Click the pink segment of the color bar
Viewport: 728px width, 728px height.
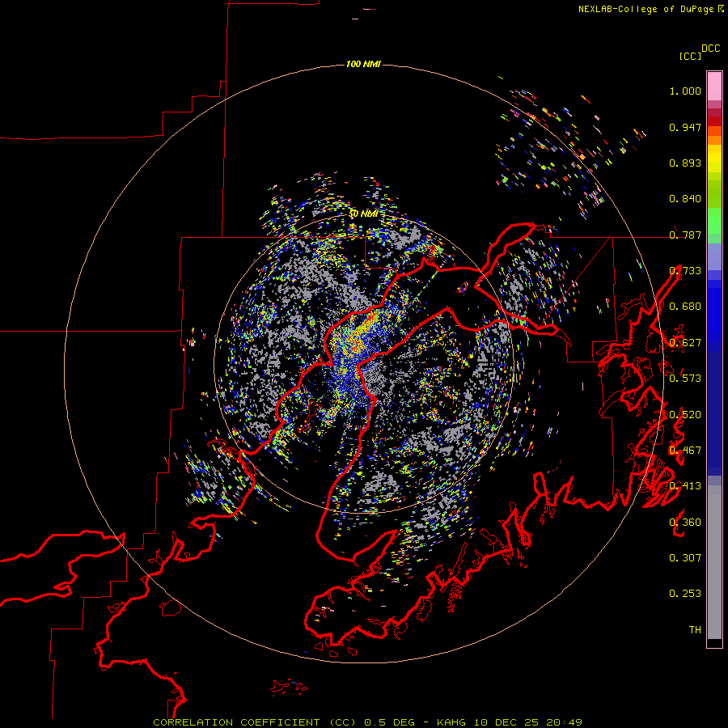[x=714, y=87]
